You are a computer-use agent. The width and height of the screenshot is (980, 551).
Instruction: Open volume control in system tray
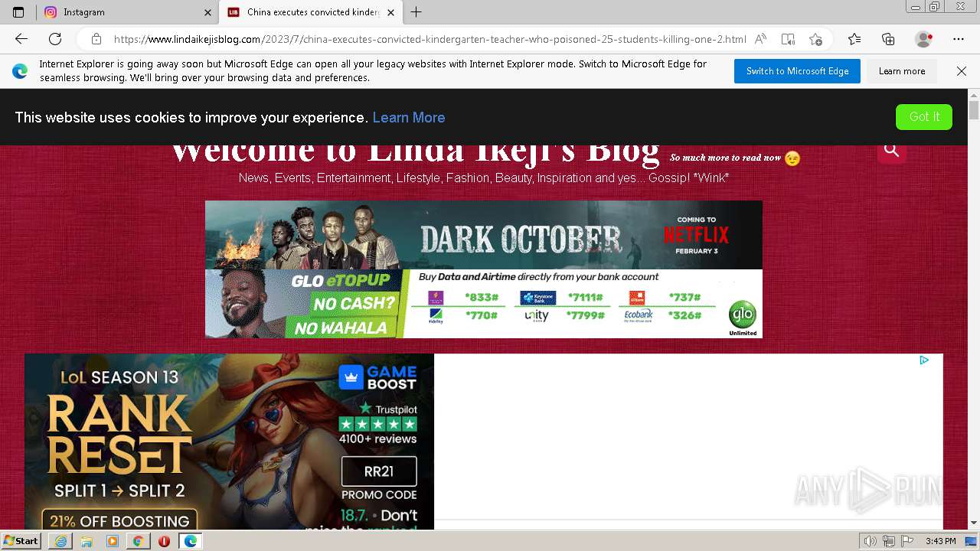[871, 541]
